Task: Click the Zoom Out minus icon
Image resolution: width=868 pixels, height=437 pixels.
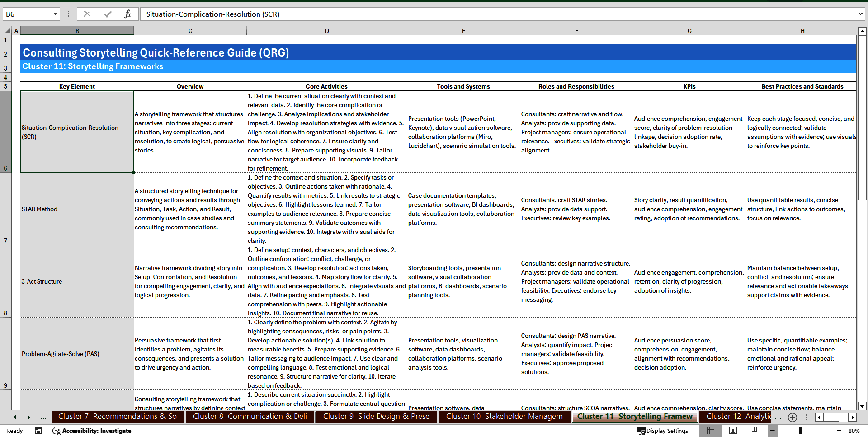Action: [x=773, y=431]
